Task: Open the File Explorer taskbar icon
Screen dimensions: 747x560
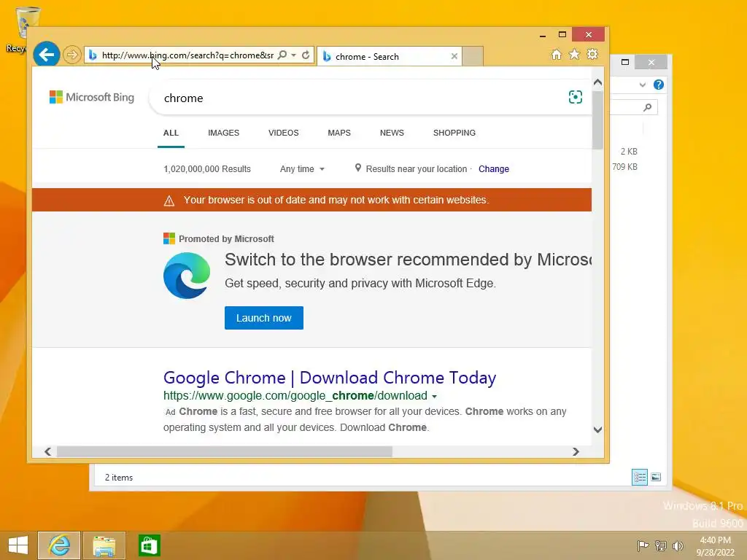Action: [104, 545]
